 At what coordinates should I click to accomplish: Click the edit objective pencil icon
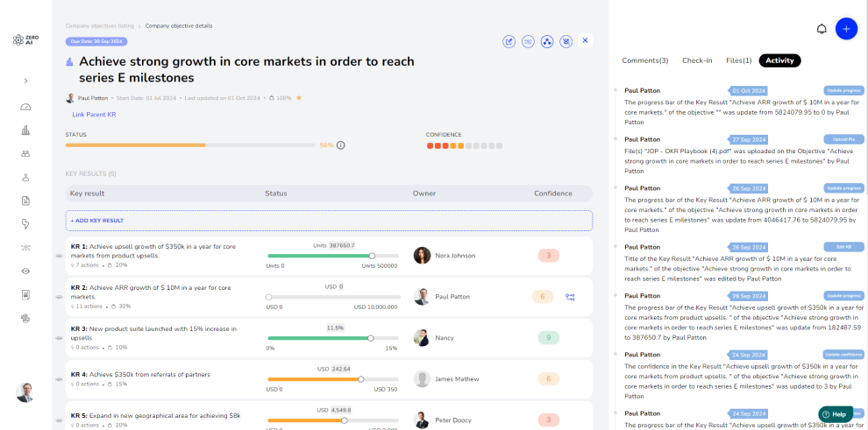pos(509,41)
